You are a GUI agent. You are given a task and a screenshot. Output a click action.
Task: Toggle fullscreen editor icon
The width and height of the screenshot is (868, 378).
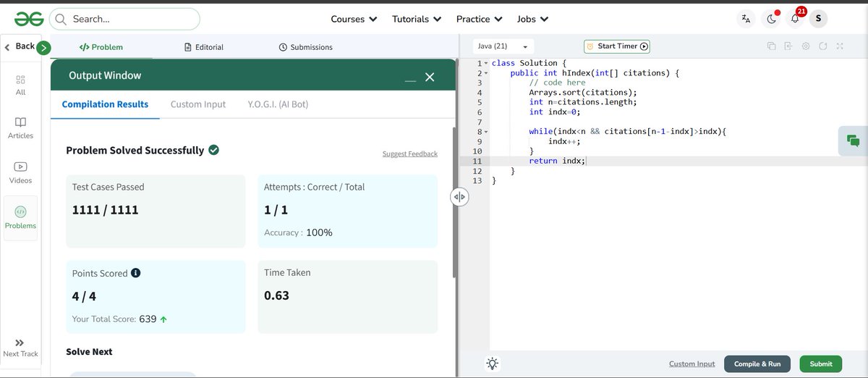coord(840,46)
